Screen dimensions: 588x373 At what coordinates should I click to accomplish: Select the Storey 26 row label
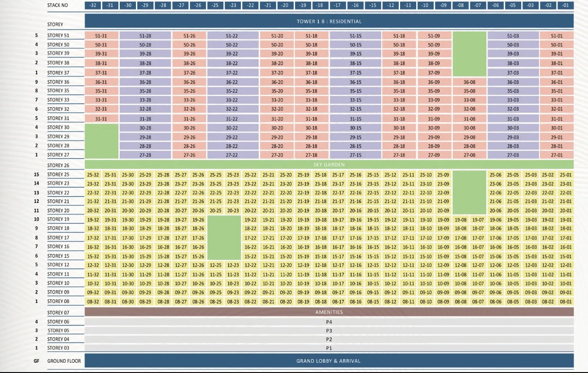58,166
